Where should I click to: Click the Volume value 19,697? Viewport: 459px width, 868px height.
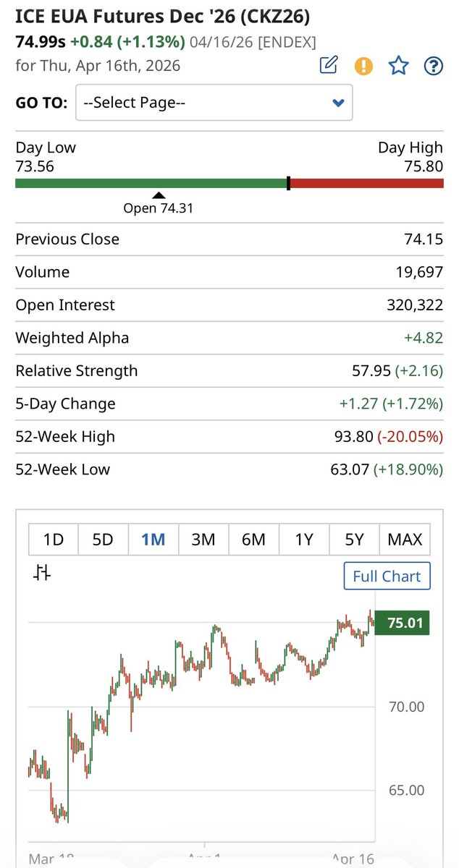(418, 272)
